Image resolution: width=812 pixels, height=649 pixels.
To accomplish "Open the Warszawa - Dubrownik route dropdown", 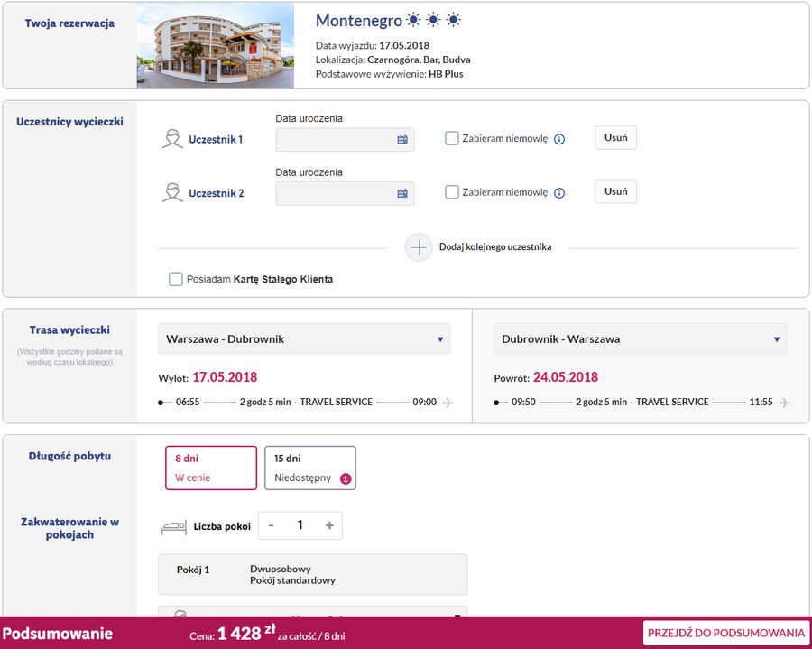I will pos(304,339).
